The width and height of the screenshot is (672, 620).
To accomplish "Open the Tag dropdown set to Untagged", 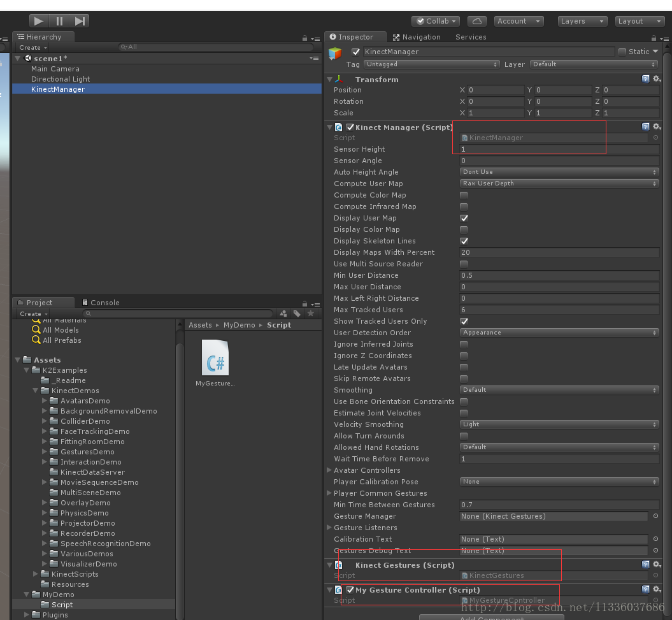I will (x=432, y=64).
